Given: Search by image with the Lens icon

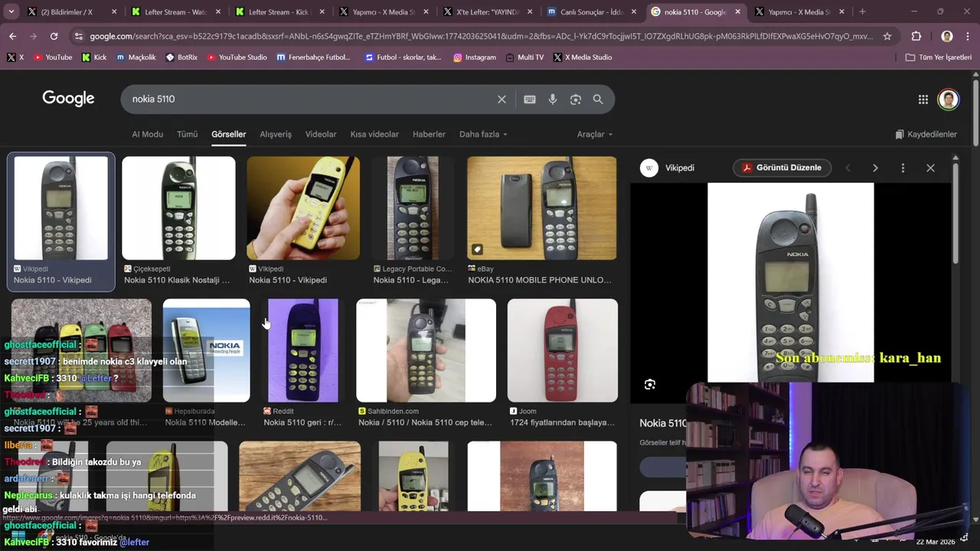Looking at the screenshot, I should (576, 99).
